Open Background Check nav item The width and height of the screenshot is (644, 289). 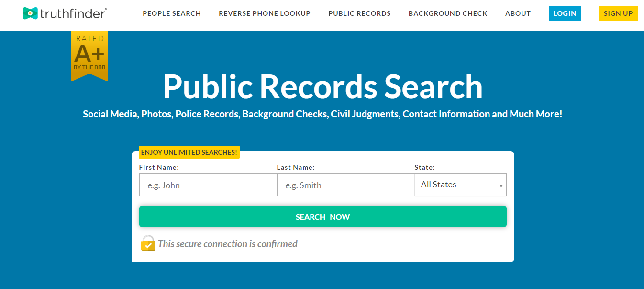tap(448, 13)
